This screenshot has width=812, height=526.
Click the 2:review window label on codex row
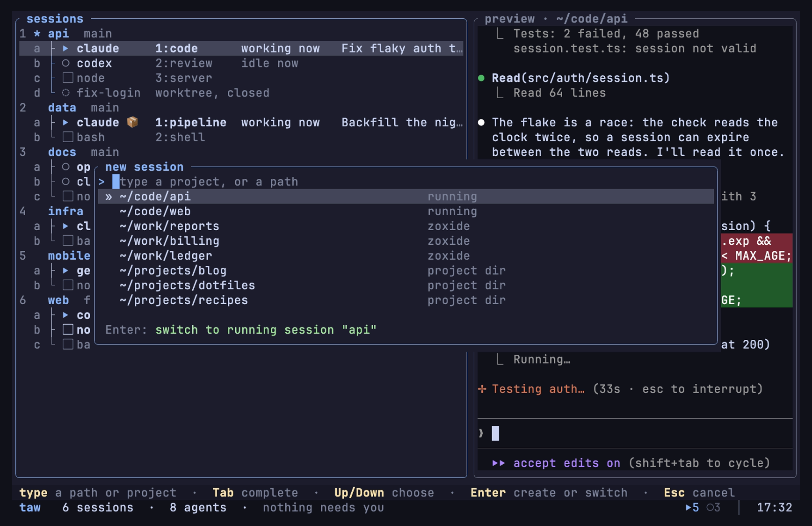point(184,63)
